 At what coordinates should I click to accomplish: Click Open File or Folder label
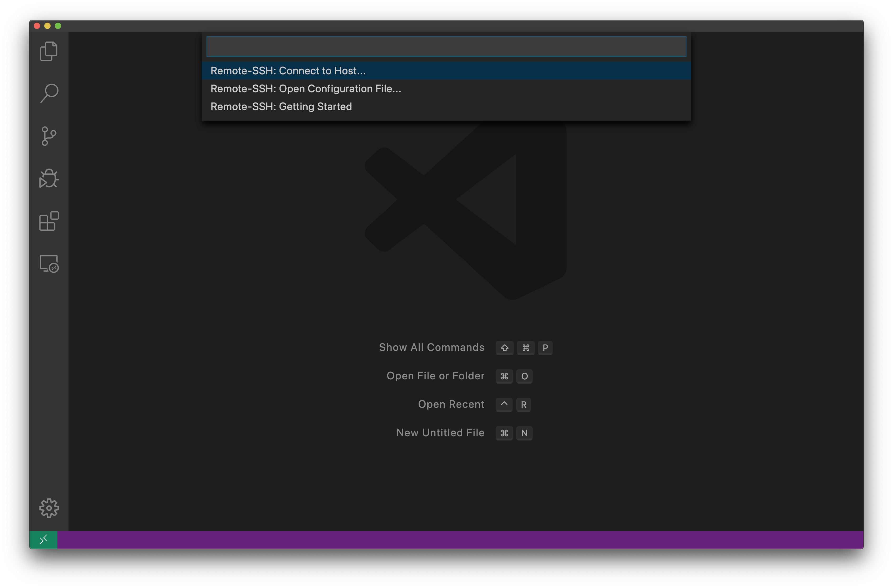coord(435,376)
